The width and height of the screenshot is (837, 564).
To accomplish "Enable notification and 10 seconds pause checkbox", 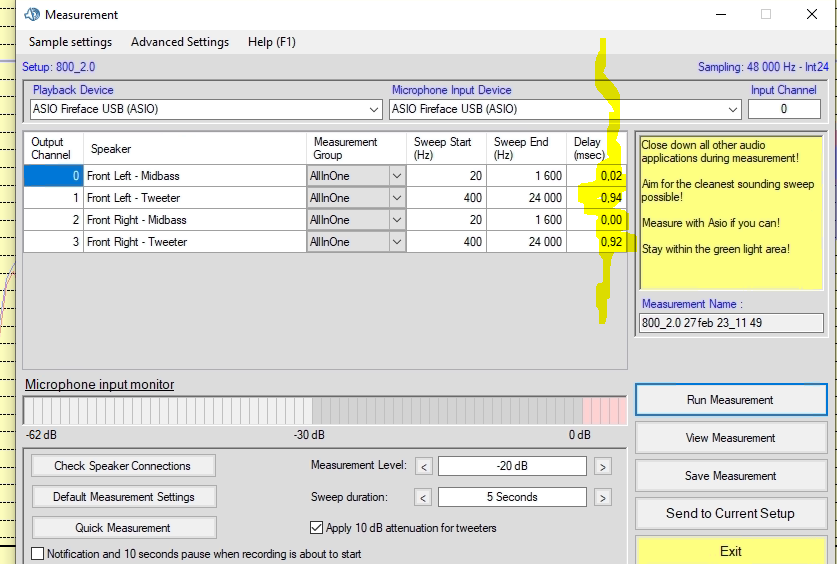I will tap(38, 554).
